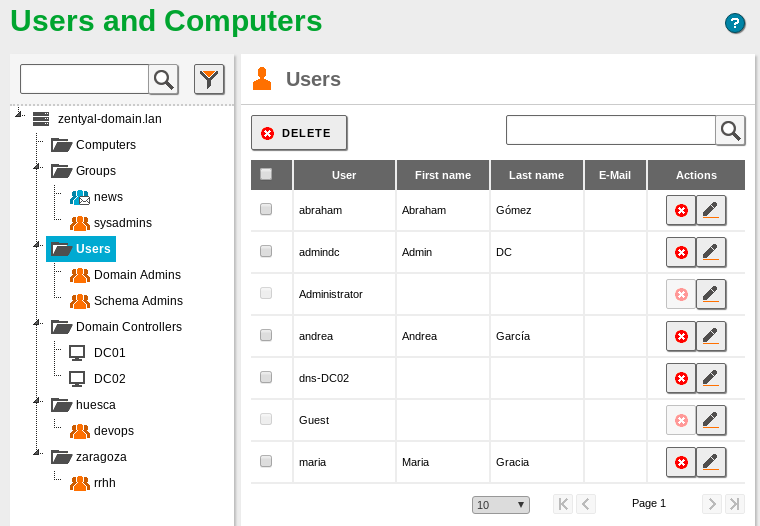The image size is (760, 526).
Task: Click the users table search magnifier
Action: click(x=730, y=130)
